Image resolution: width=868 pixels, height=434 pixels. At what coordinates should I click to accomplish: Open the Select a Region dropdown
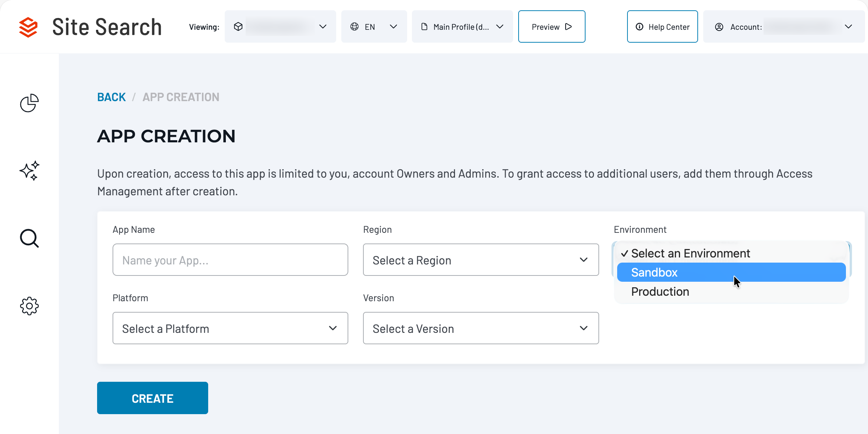(481, 260)
